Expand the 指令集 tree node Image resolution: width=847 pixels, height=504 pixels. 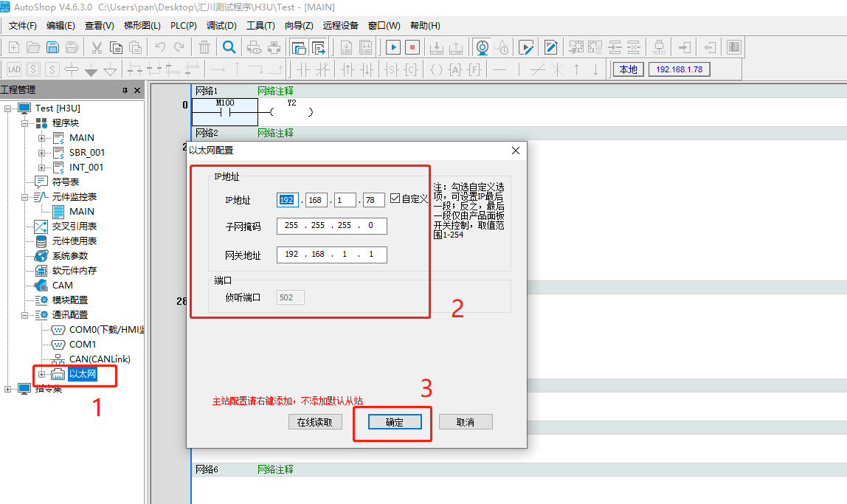click(x=7, y=389)
